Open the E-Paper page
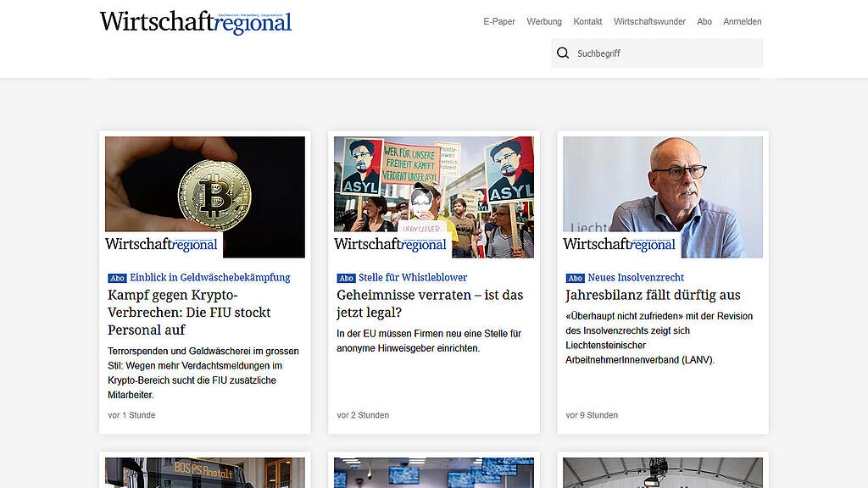 click(498, 21)
